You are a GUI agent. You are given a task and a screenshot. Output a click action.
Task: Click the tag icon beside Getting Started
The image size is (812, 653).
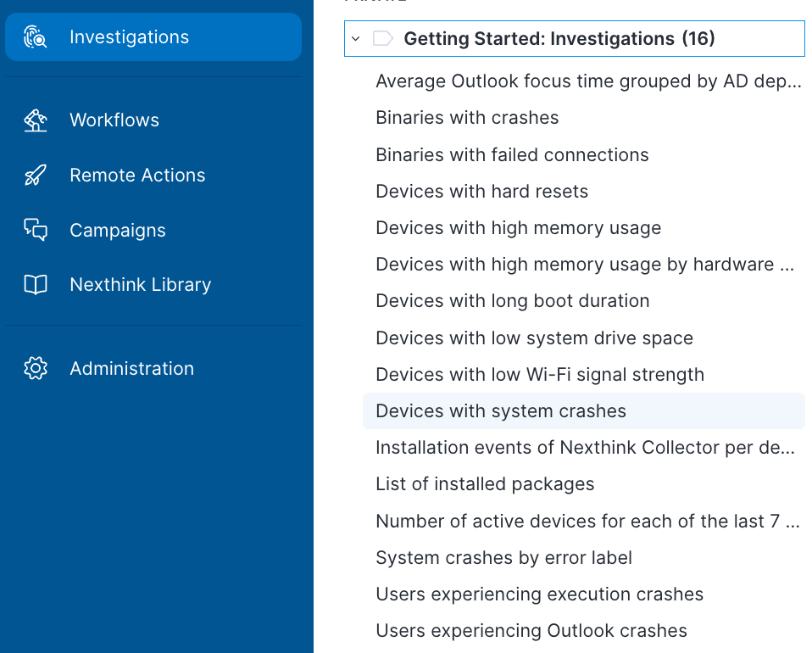383,38
